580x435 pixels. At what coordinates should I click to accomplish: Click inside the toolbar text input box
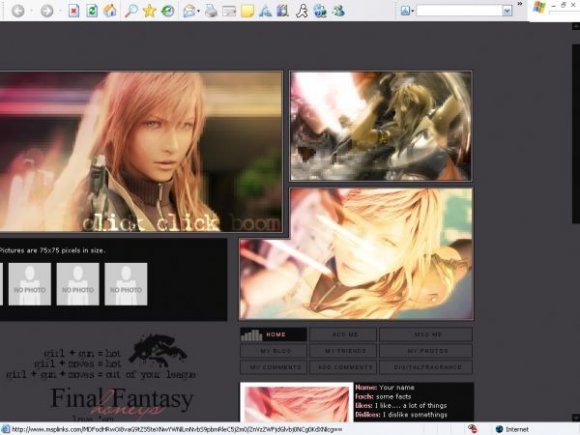459,11
